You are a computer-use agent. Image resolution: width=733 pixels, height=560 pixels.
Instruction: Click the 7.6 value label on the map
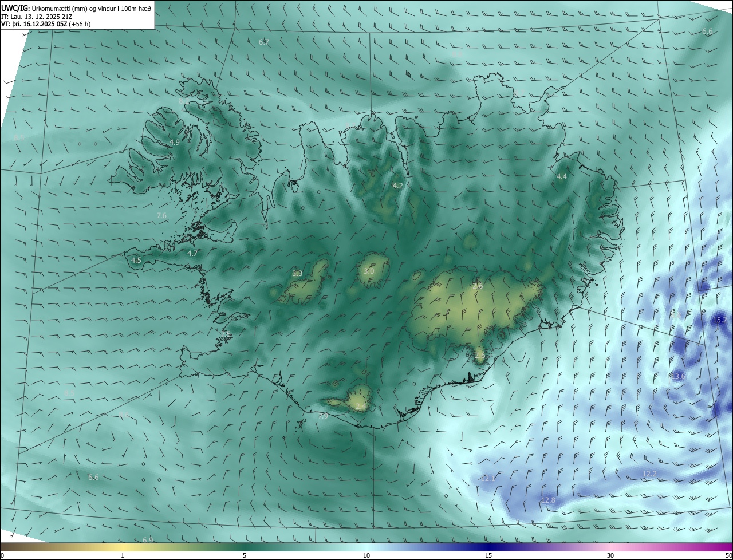tap(161, 215)
